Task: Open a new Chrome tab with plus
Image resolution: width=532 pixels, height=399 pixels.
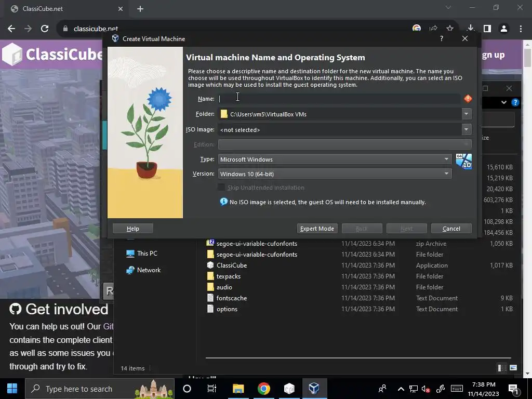Action: (140, 9)
